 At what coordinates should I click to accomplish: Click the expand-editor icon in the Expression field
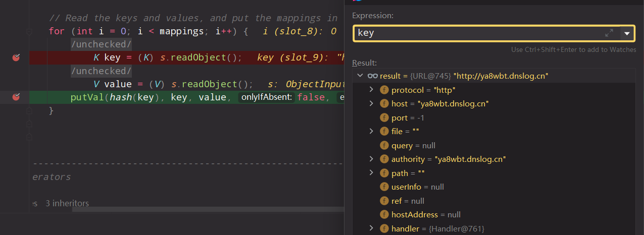[x=609, y=33]
